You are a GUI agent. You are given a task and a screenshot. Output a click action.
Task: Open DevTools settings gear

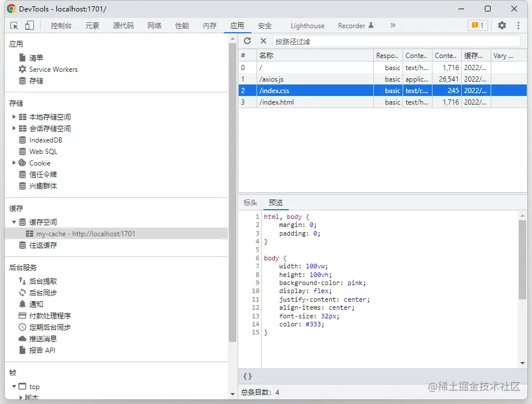coord(502,25)
